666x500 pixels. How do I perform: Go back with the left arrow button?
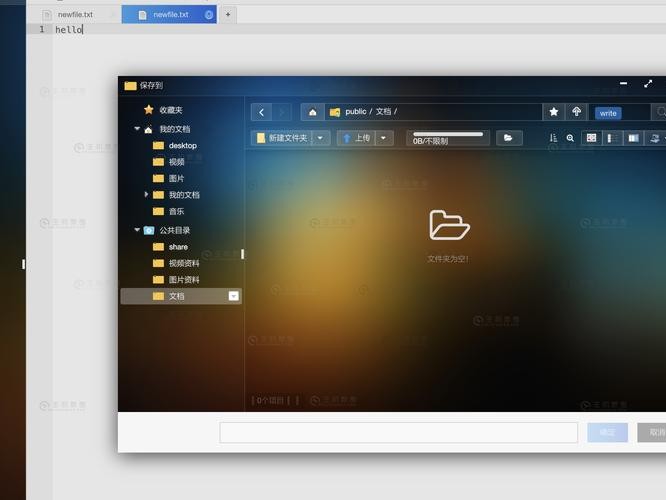click(x=262, y=112)
